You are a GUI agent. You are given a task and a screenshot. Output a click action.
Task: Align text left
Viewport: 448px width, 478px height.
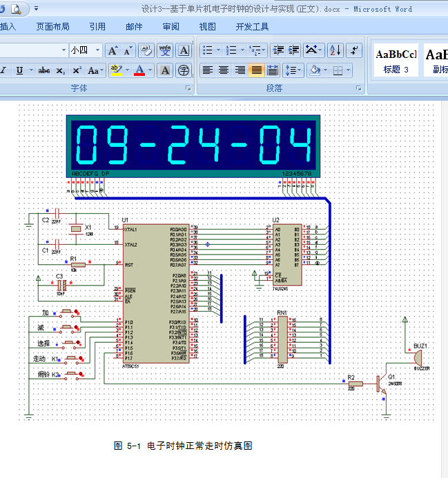(x=208, y=71)
